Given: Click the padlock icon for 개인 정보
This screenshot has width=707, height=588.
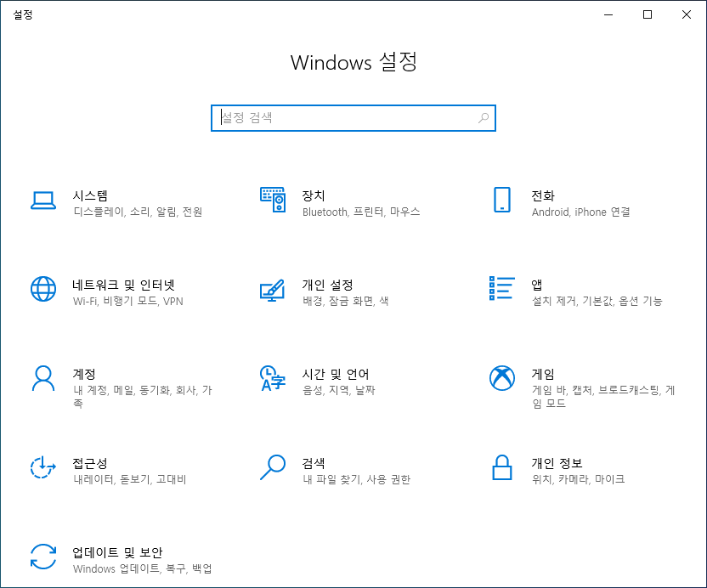Looking at the screenshot, I should (x=502, y=467).
